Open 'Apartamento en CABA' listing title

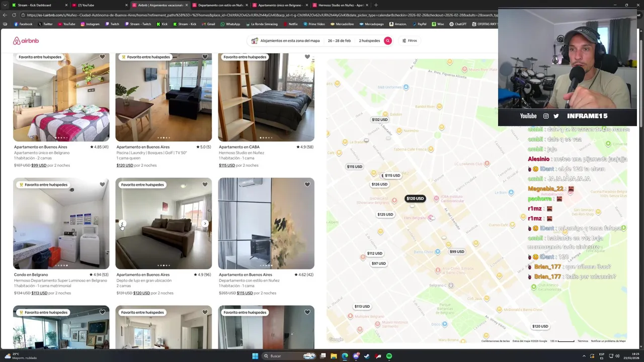pos(239,147)
